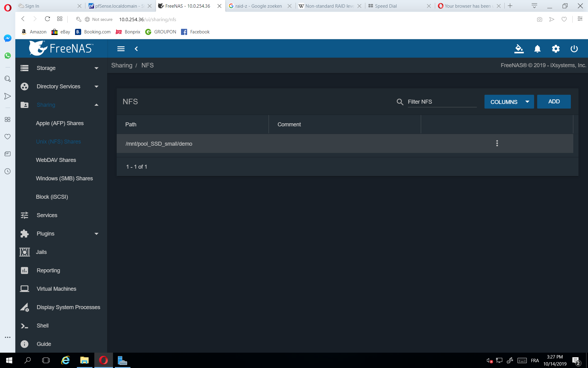
Task: Open the Sharing breadcrumb link
Action: (122, 65)
